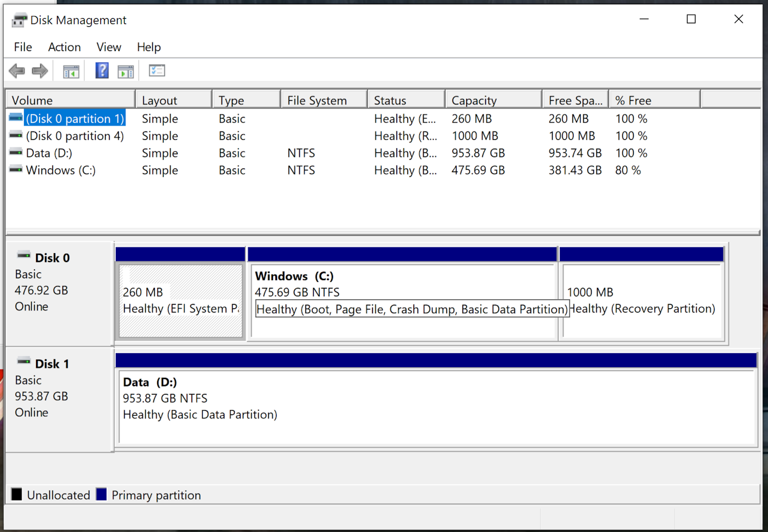Viewport: 768px width, 532px height.
Task: Click drive icon of Disk 0 partition 4 row
Action: (16, 136)
